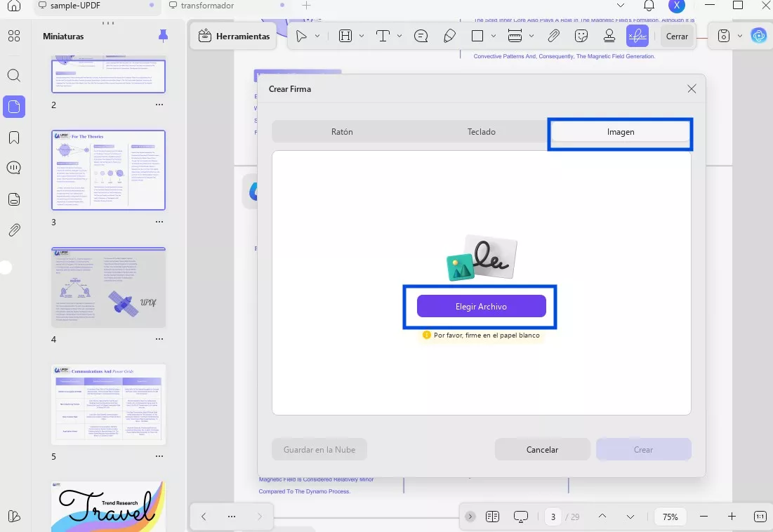
Task: Open the tab list chevron in title bar
Action: point(621,6)
